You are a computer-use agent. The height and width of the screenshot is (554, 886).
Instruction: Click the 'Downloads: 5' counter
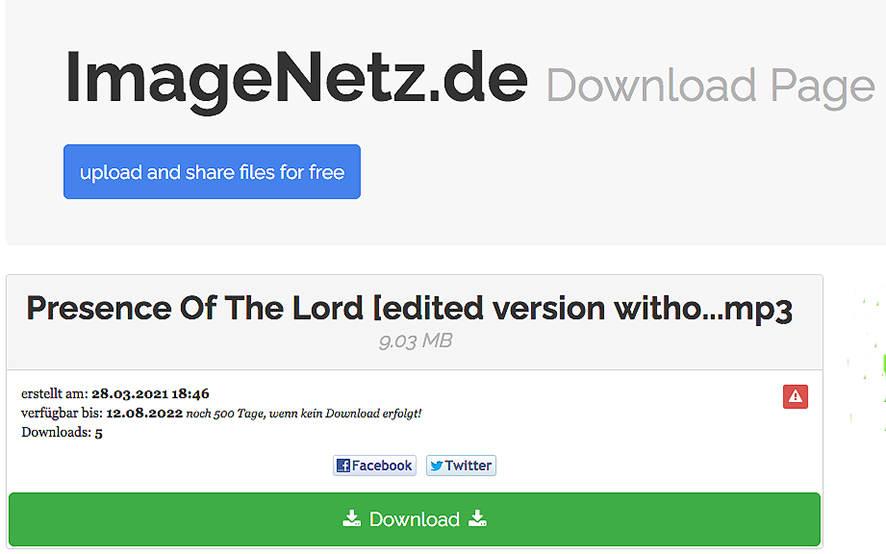[62, 432]
